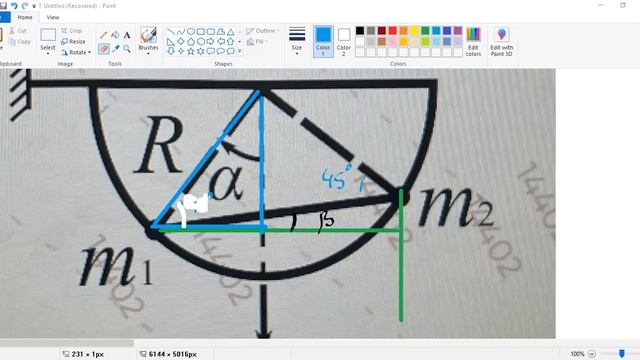
Task: Activate the Color 2 background selector
Action: click(x=344, y=41)
